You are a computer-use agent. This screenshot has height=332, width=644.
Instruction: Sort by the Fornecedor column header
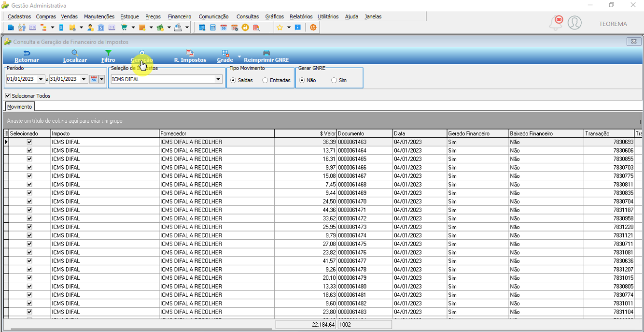pyautogui.click(x=217, y=133)
